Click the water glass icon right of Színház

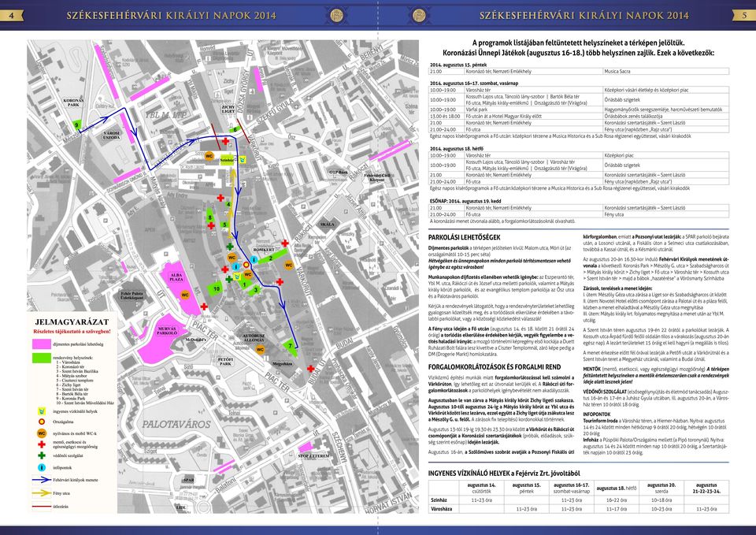pos(243,159)
